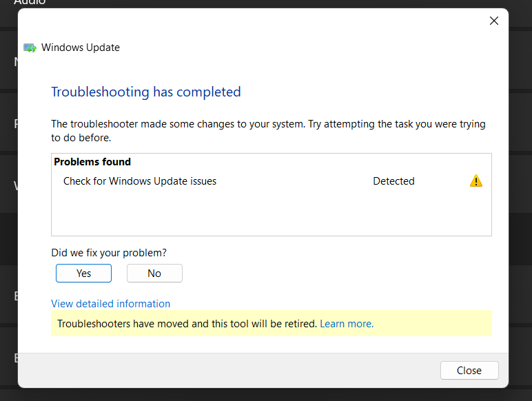532x401 pixels.
Task: Click the yellow warning triangle icon
Action: (476, 181)
